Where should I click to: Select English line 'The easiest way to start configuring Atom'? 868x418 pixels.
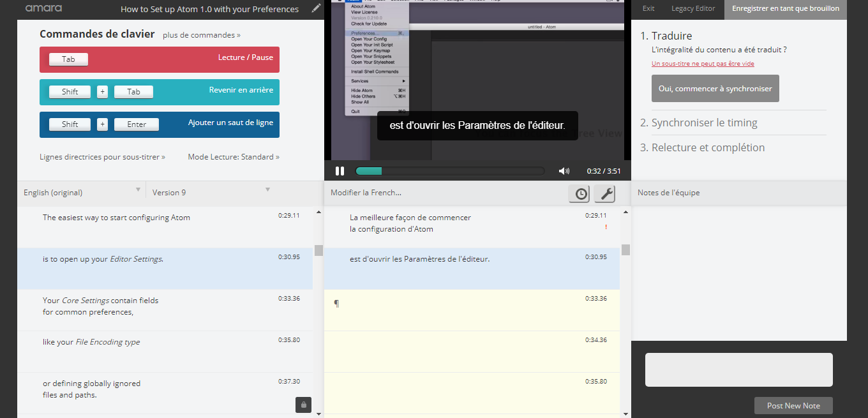click(x=116, y=218)
